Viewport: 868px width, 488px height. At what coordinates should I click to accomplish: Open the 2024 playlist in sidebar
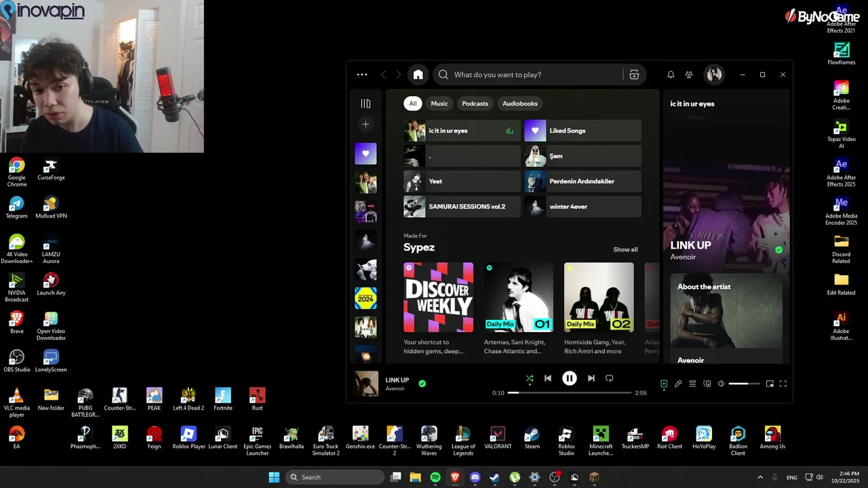pyautogui.click(x=366, y=298)
